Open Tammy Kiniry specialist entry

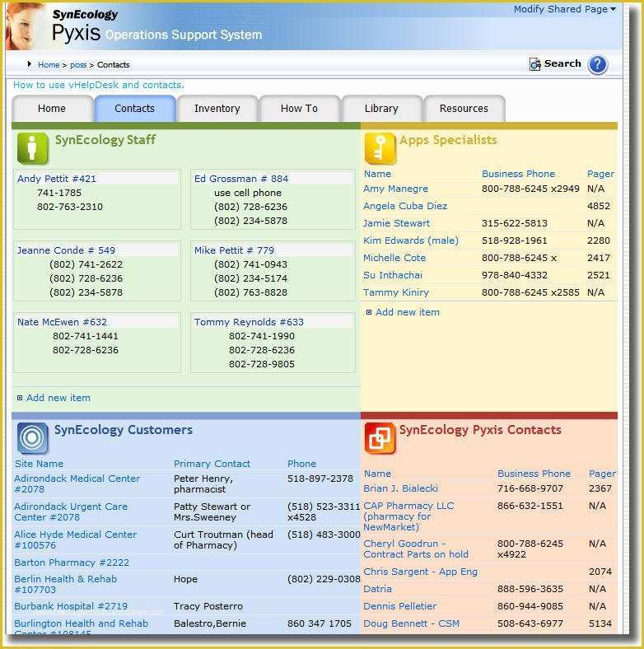(395, 292)
